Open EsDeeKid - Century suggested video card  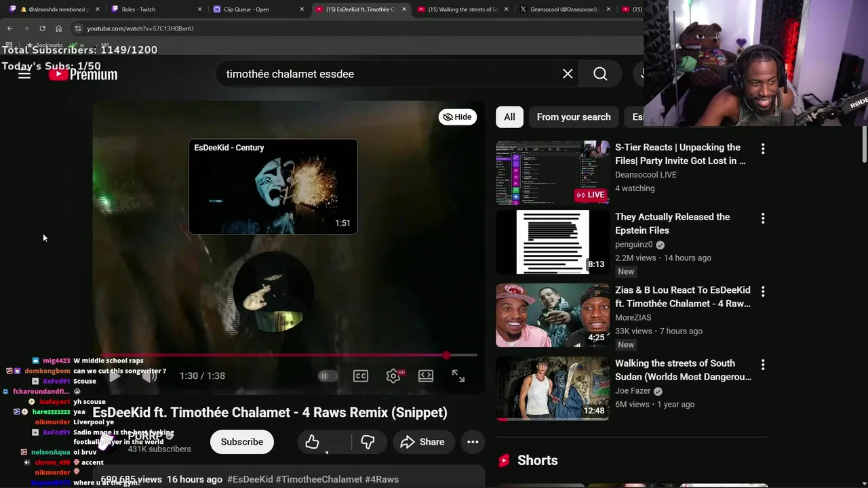pyautogui.click(x=273, y=186)
